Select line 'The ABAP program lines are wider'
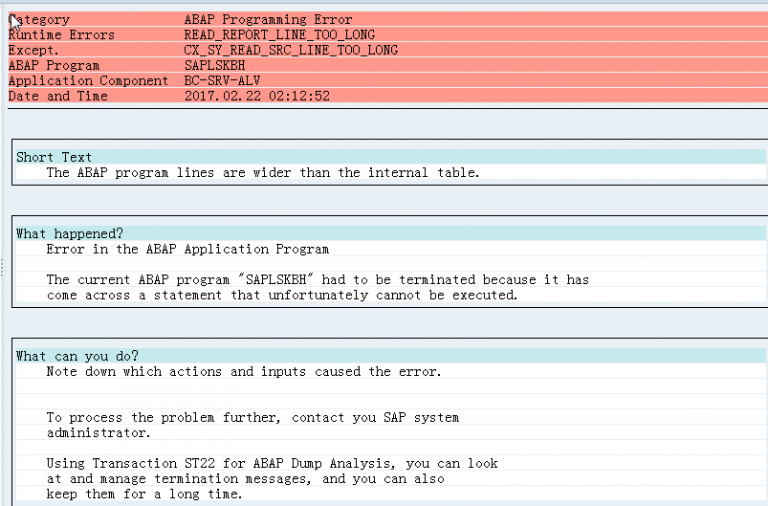 point(263,172)
